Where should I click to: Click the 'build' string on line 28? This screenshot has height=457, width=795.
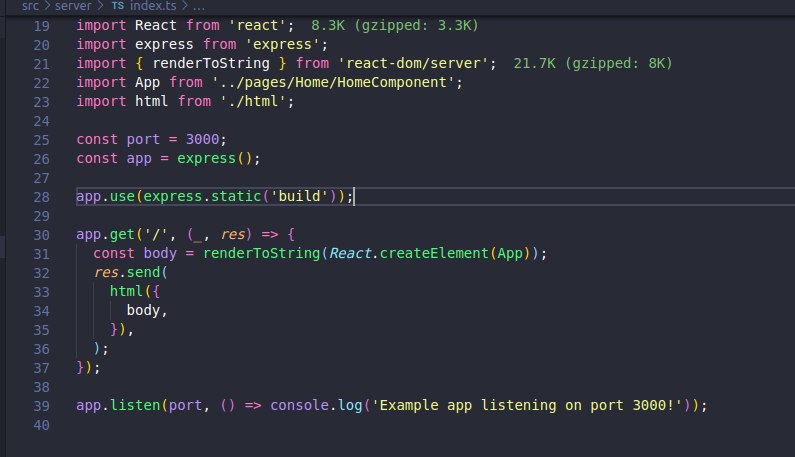tap(299, 196)
